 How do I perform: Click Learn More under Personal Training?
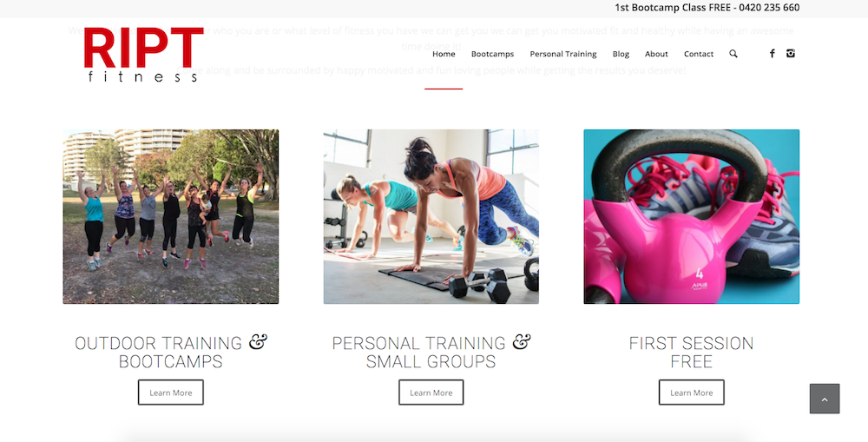click(431, 393)
